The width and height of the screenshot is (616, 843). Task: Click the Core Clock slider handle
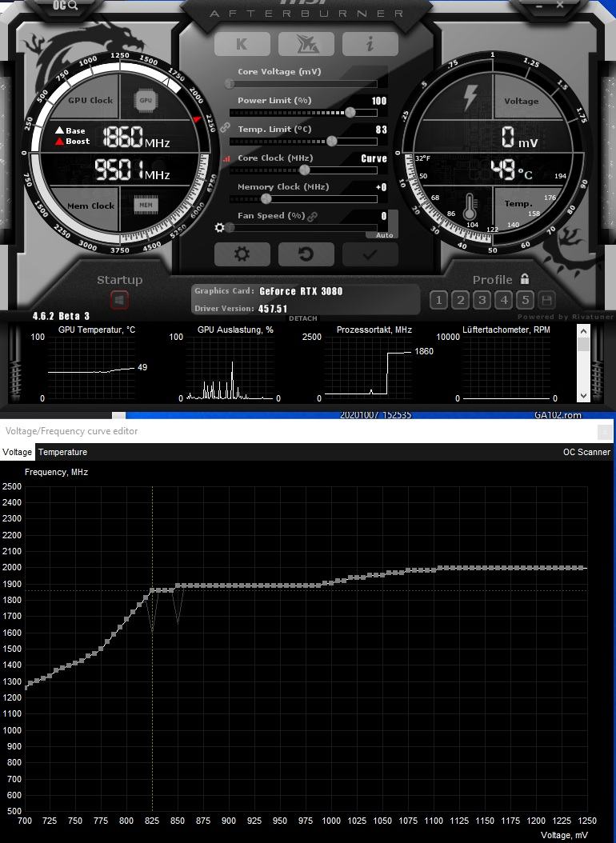point(304,170)
